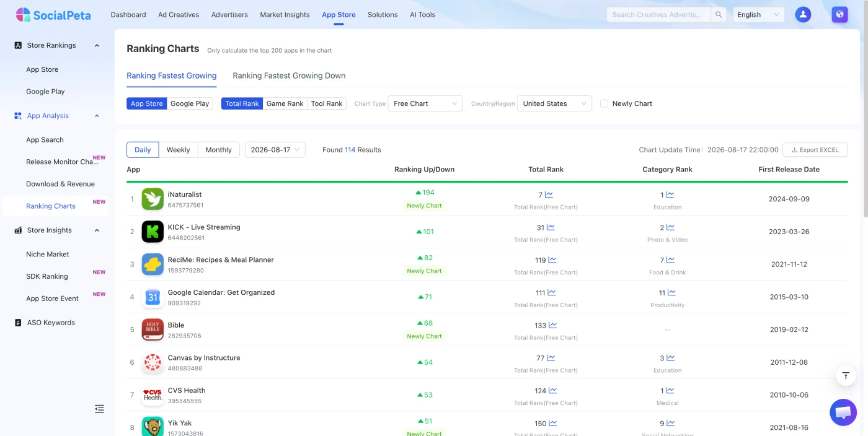Export results to EXCEL

tap(815, 150)
